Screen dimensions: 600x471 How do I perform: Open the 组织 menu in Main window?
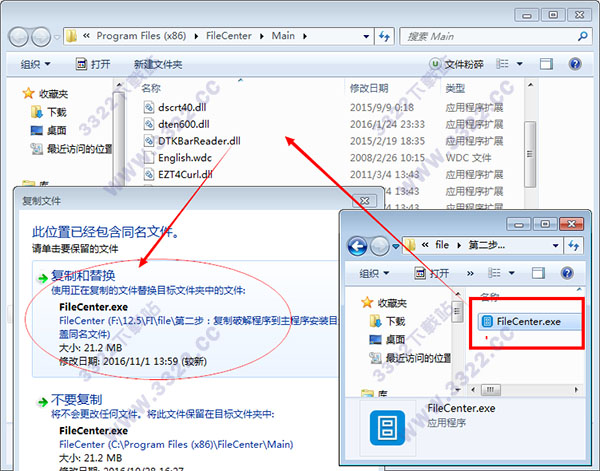pyautogui.click(x=36, y=64)
